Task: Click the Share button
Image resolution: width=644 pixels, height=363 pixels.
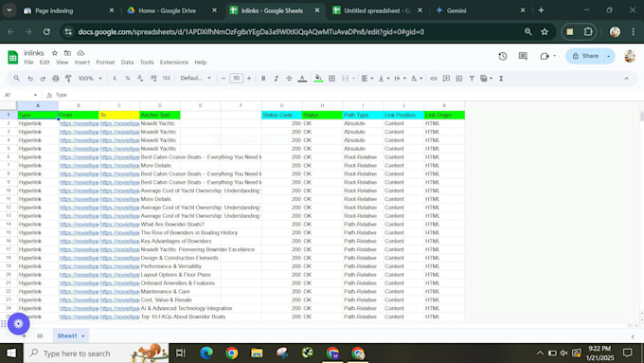Action: click(x=585, y=56)
